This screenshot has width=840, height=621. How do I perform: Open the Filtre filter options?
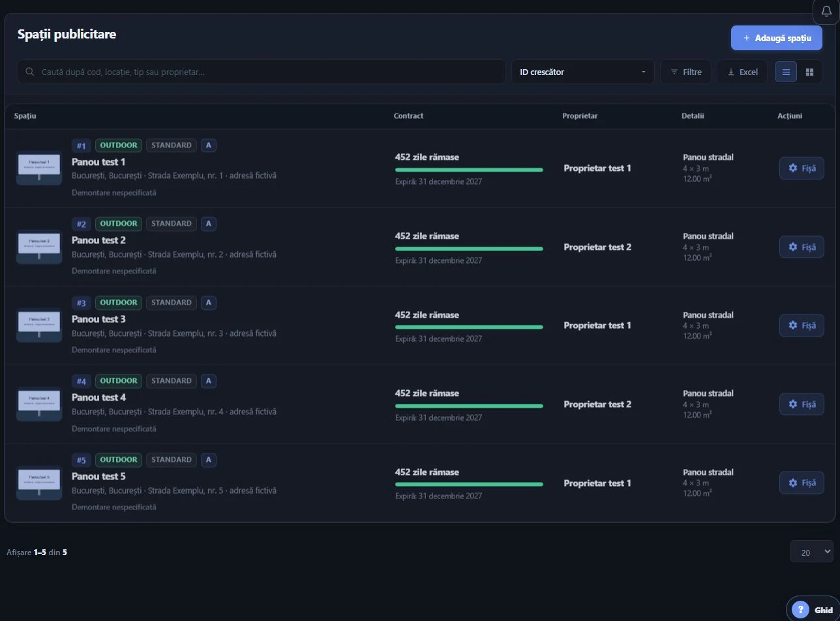[685, 72]
